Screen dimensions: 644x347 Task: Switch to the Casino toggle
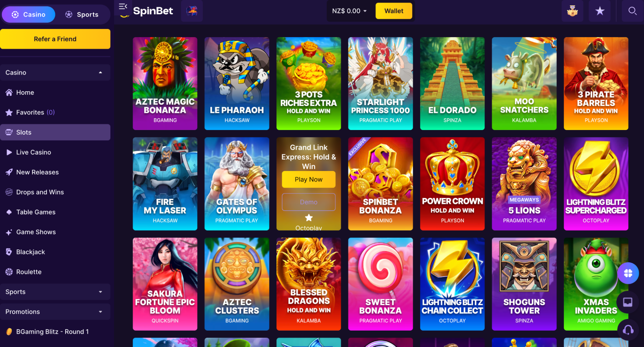(28, 15)
